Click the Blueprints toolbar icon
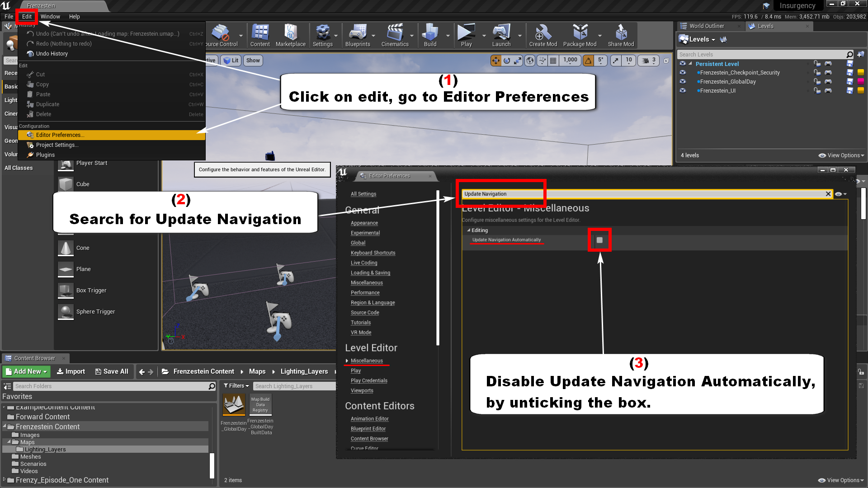Viewport: 868px width, 488px height. 358,35
